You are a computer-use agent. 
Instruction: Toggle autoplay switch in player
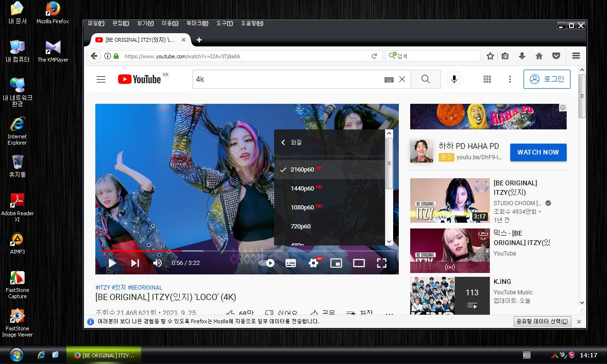267,263
